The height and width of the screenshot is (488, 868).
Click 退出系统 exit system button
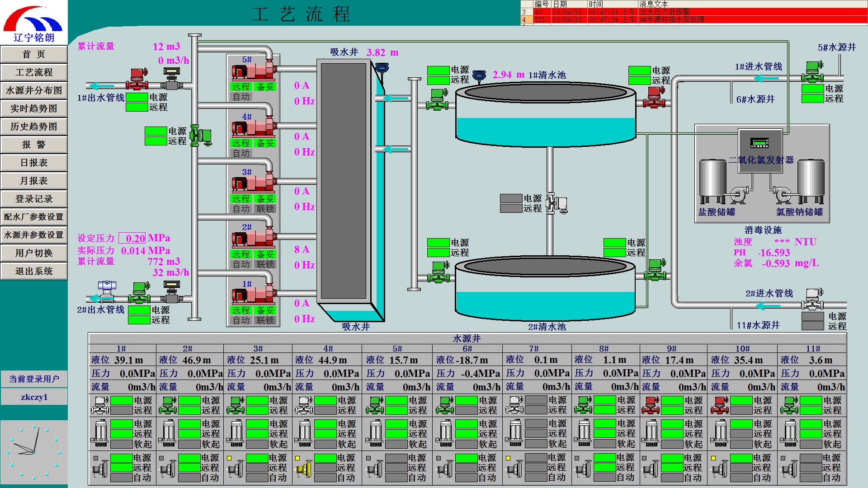click(34, 271)
